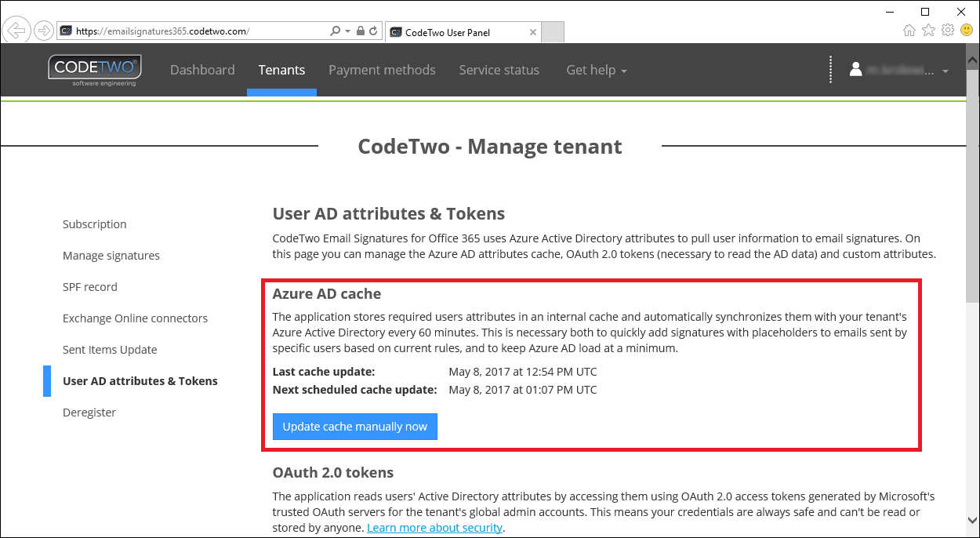
Task: Click the Azure AD cache heading
Action: tap(327, 295)
